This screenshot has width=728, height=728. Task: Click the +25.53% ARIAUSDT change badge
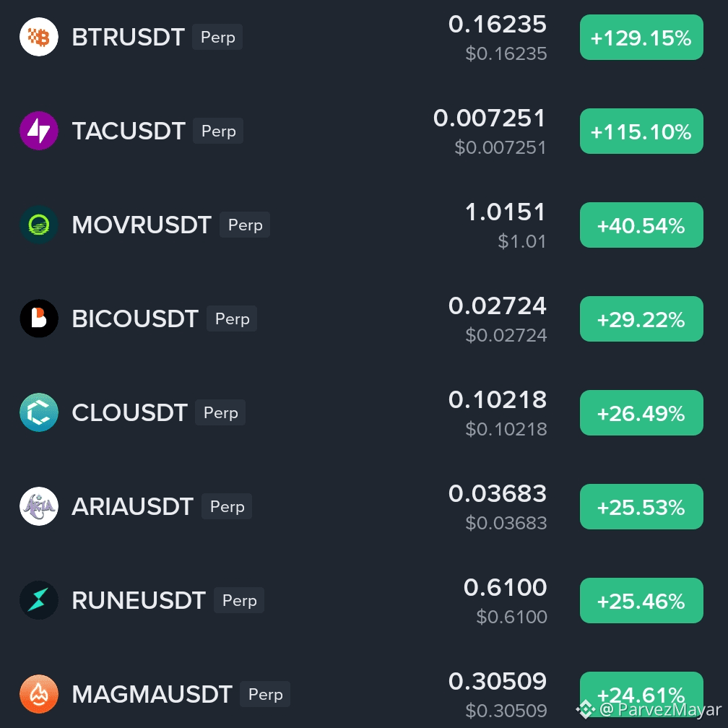coord(641,506)
